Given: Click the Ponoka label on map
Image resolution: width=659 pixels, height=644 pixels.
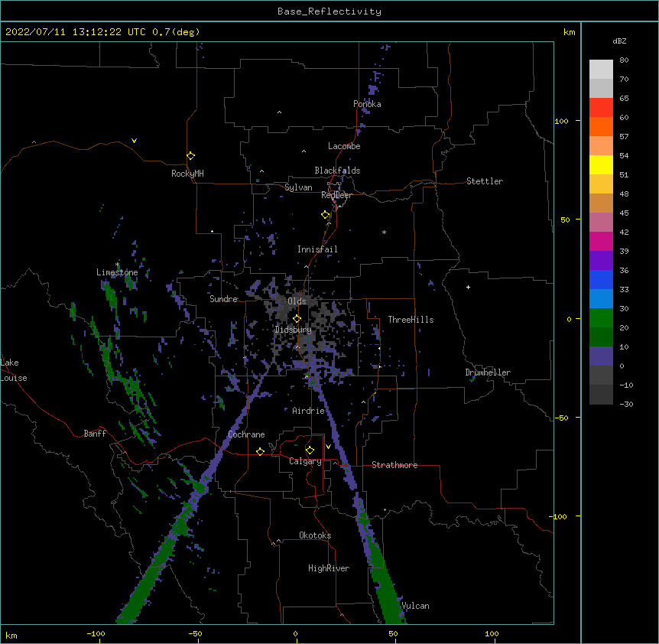Looking at the screenshot, I should pos(367,104).
